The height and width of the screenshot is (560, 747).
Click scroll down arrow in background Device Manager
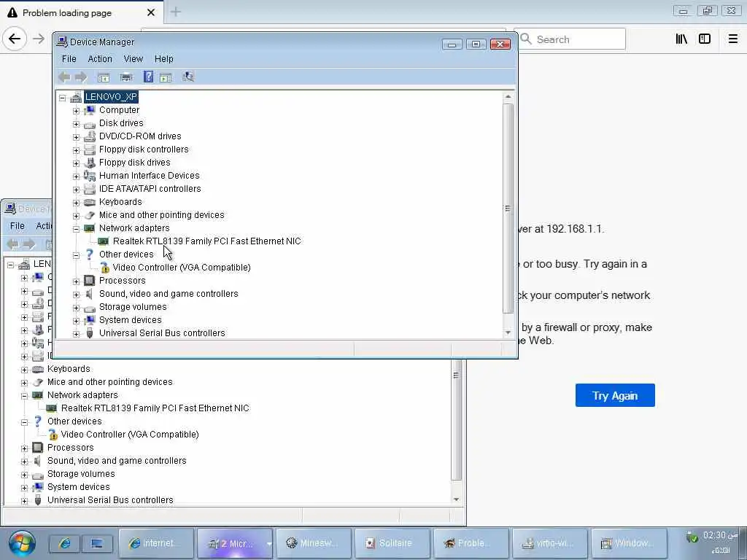point(456,499)
